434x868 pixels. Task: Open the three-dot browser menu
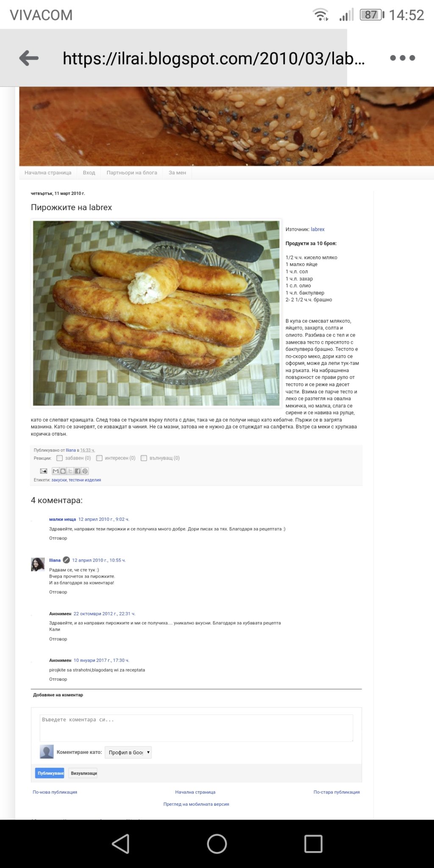point(402,58)
